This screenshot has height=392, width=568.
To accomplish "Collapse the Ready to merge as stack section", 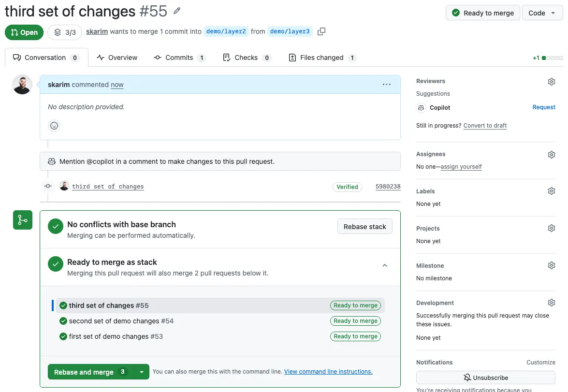I will tap(384, 265).
